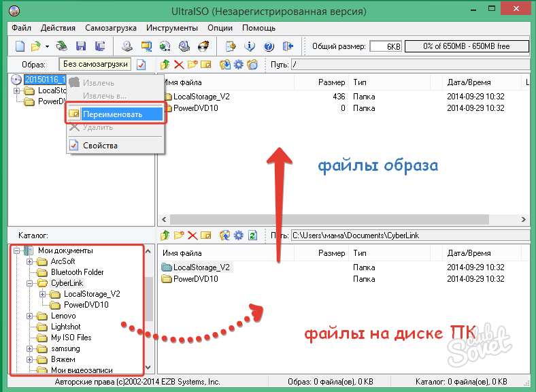
Task: Click the 0% of 650MB capacity bar
Action: click(x=467, y=46)
